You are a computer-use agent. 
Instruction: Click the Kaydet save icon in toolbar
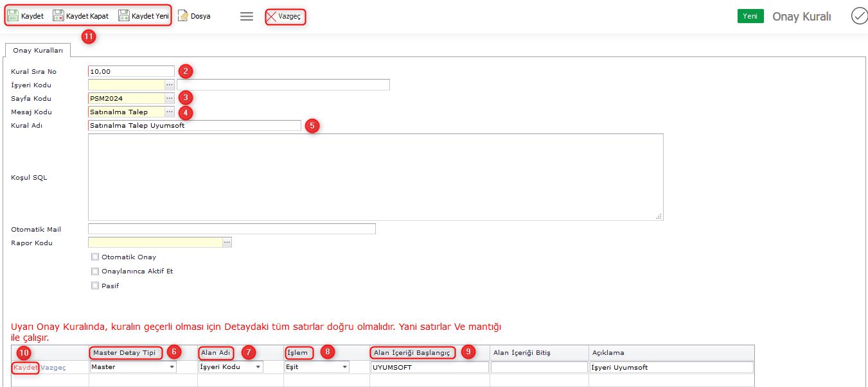click(x=13, y=16)
